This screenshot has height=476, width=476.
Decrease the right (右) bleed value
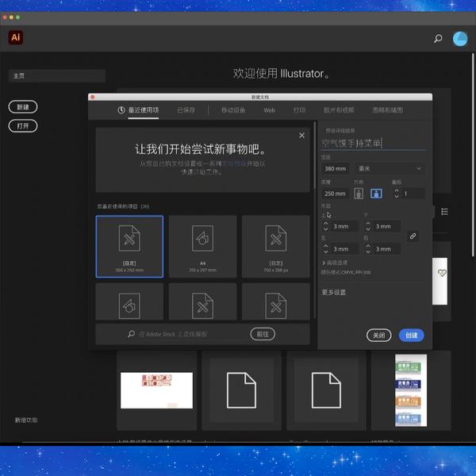pyautogui.click(x=368, y=251)
